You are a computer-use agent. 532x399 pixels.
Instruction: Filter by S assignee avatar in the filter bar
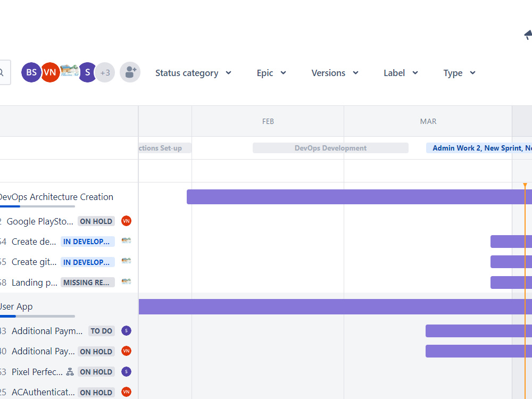pyautogui.click(x=88, y=72)
